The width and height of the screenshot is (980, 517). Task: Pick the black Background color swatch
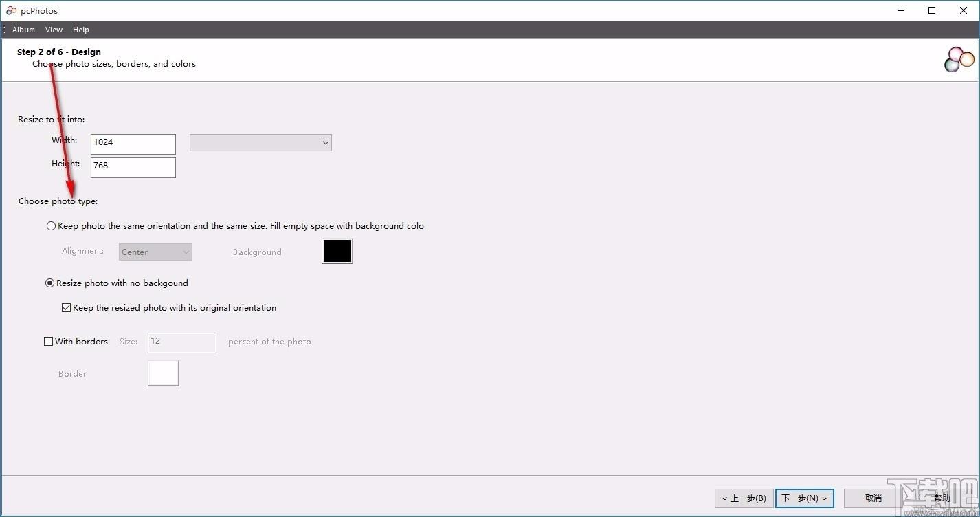pos(337,251)
